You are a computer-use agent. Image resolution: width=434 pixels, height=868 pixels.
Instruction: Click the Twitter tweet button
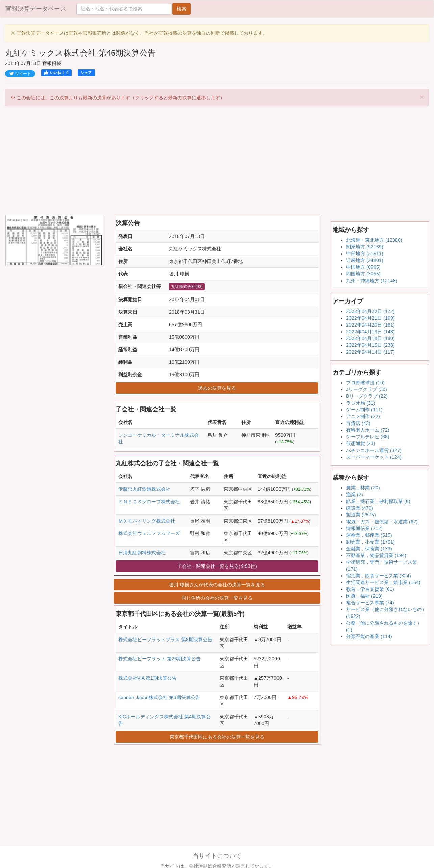click(20, 74)
